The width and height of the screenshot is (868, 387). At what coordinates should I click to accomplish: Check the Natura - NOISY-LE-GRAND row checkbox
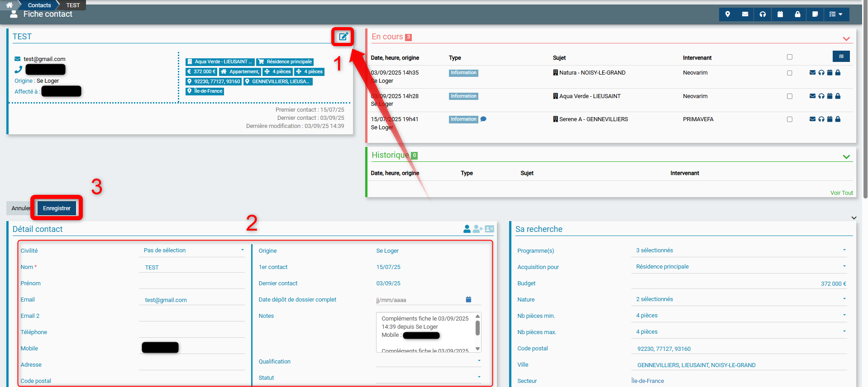click(x=790, y=73)
